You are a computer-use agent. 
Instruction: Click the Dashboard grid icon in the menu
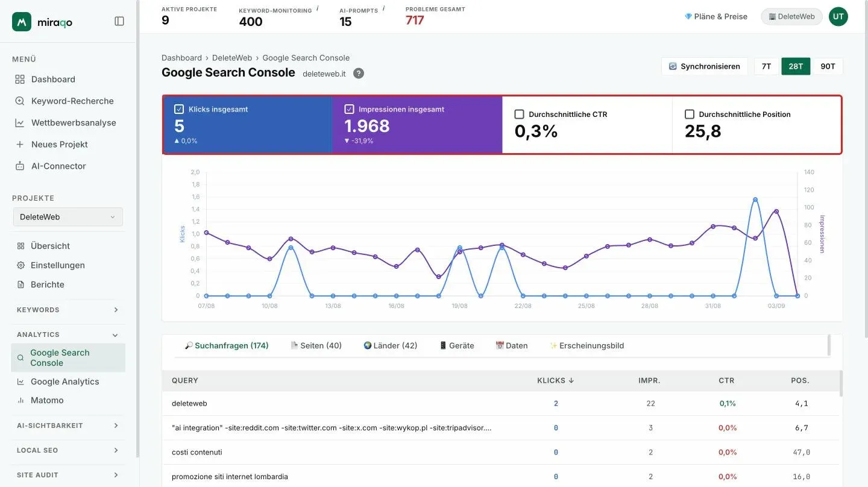[20, 80]
